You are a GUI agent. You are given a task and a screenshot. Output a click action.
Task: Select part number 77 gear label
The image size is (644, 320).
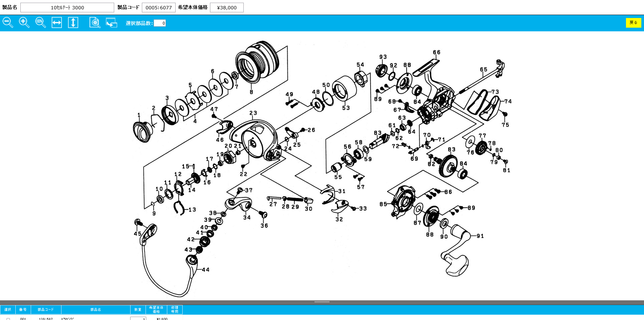(482, 136)
